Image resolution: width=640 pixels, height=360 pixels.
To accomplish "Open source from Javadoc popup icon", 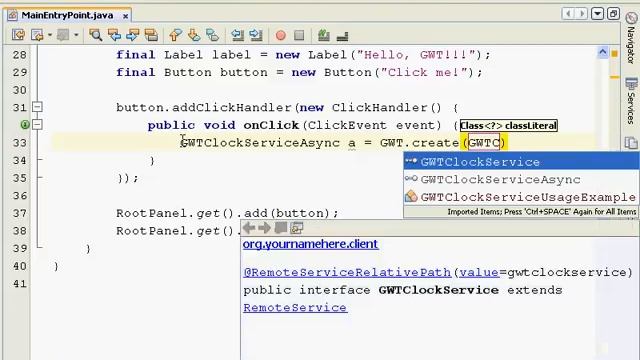I will pyautogui.click(x=297, y=228).
